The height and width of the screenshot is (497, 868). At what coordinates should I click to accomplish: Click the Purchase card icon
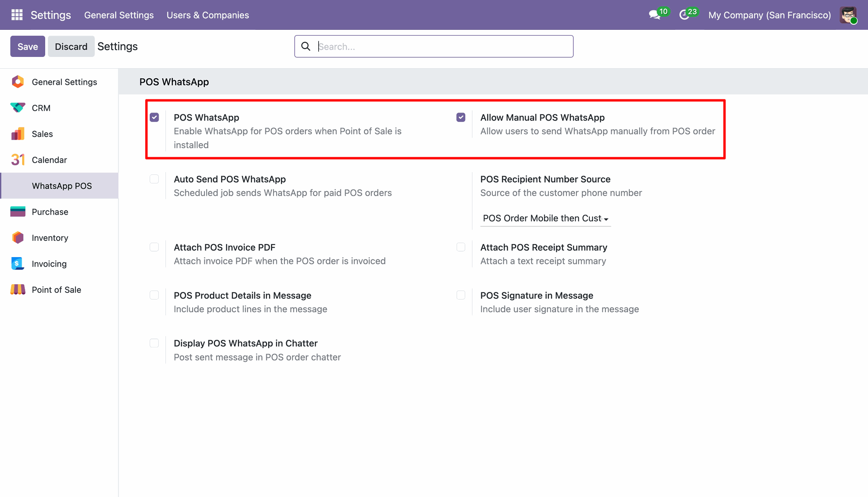[x=18, y=212]
